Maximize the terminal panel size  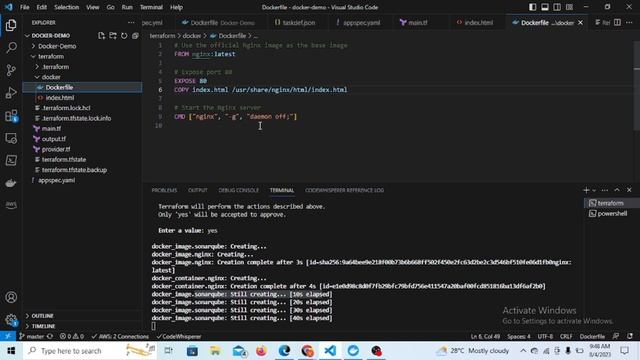point(617,190)
